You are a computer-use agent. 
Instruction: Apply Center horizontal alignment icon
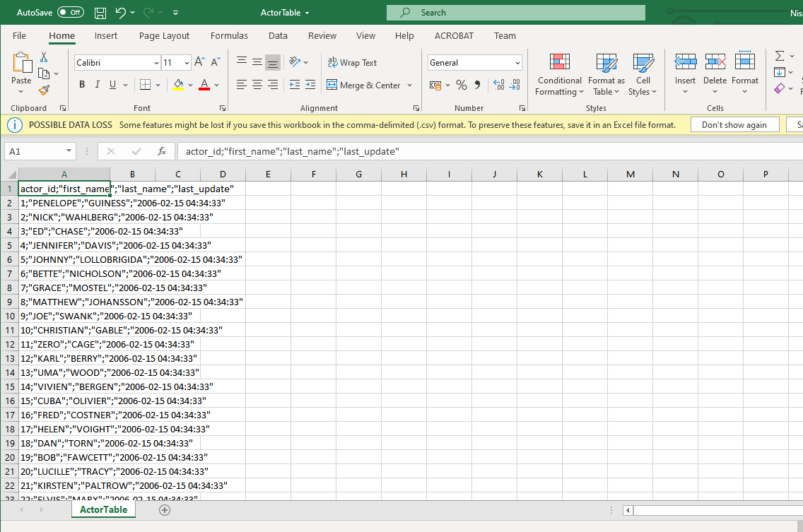pyautogui.click(x=257, y=85)
